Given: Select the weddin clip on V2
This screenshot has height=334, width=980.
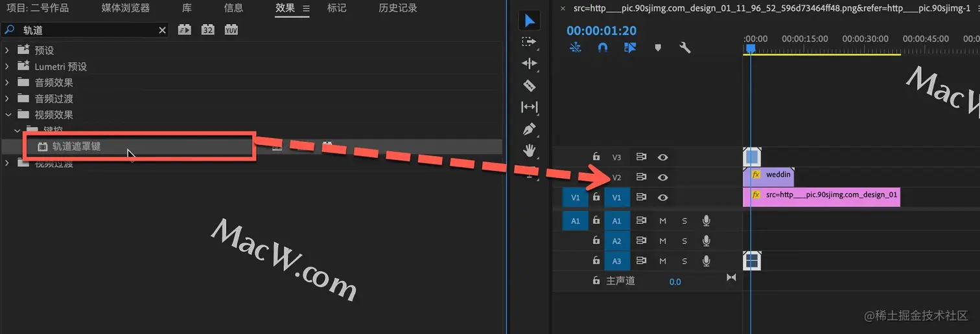Looking at the screenshot, I should point(768,177).
